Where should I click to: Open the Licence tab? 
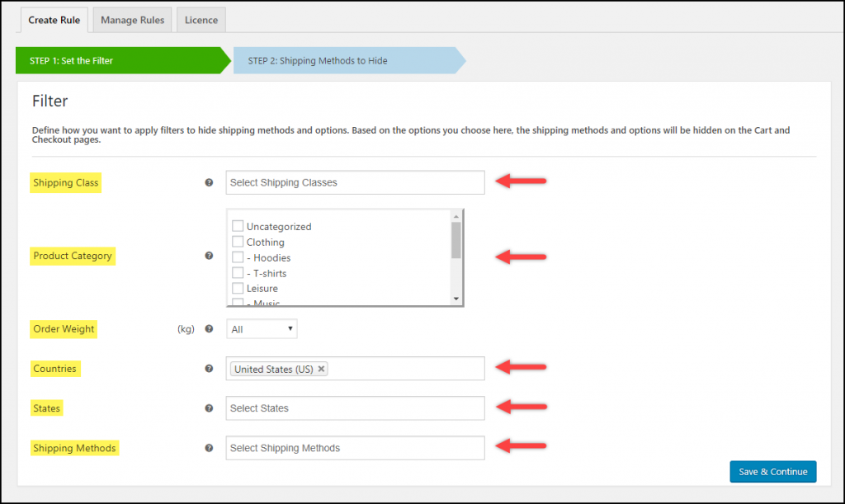click(x=201, y=20)
